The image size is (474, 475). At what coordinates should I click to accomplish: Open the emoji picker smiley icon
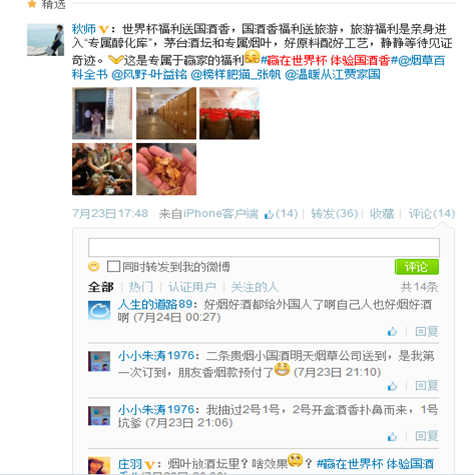pos(94,267)
